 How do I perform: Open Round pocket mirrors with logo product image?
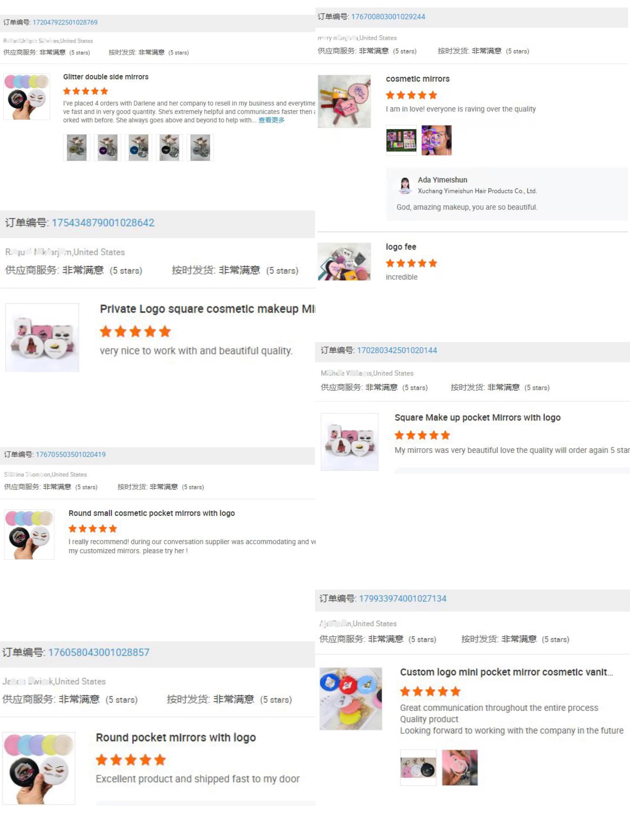(39, 768)
